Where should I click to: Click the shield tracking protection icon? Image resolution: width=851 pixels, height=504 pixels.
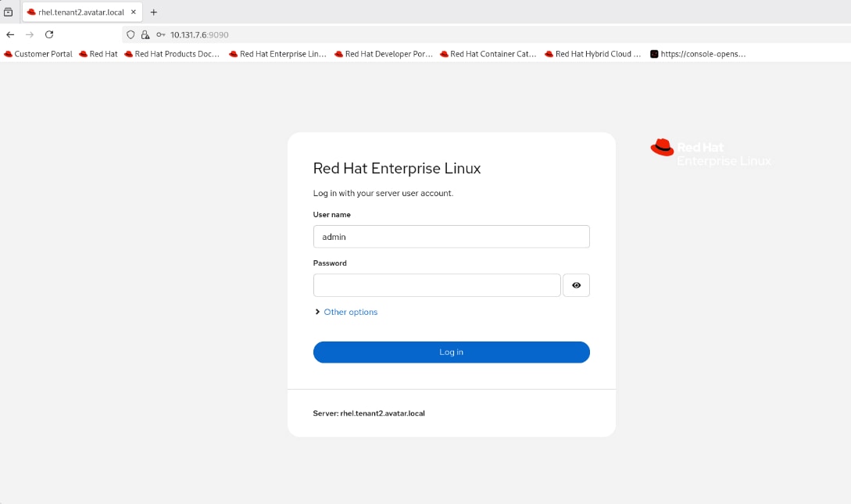tap(131, 34)
